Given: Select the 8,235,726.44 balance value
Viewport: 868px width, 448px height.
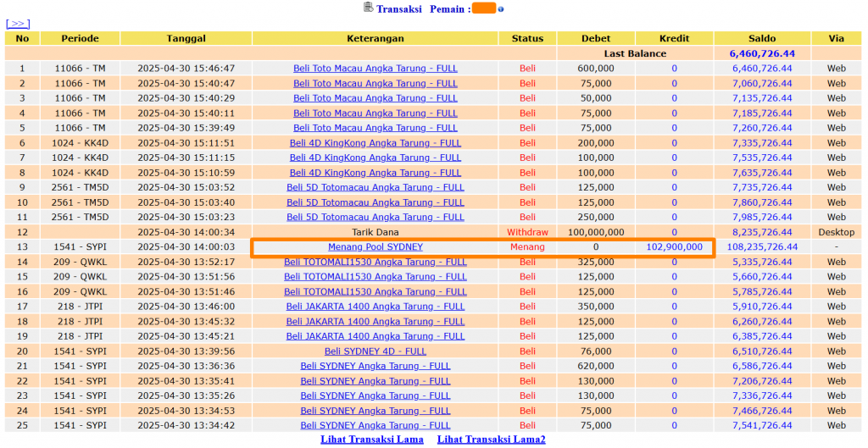Looking at the screenshot, I should [x=762, y=232].
